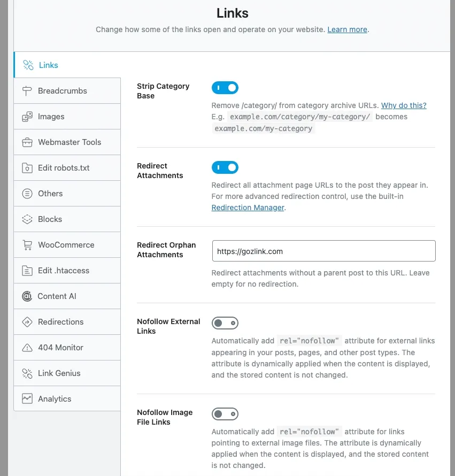This screenshot has width=455, height=476.
Task: Select the Others tab in the sidebar
Action: (67, 194)
